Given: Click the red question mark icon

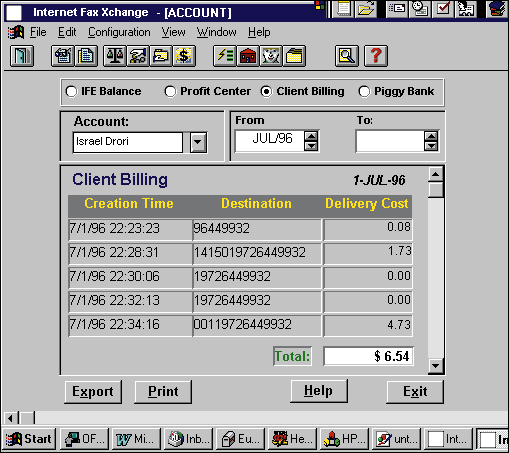Looking at the screenshot, I should (376, 56).
